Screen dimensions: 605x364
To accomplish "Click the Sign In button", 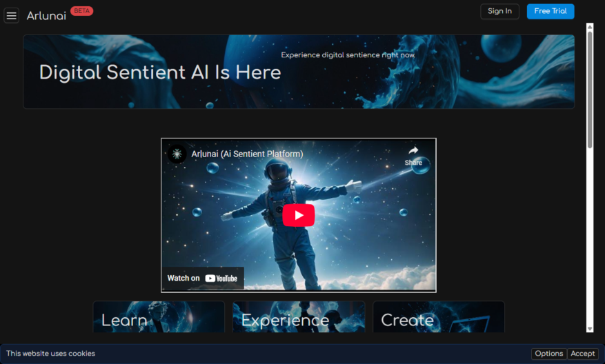I will 499,11.
